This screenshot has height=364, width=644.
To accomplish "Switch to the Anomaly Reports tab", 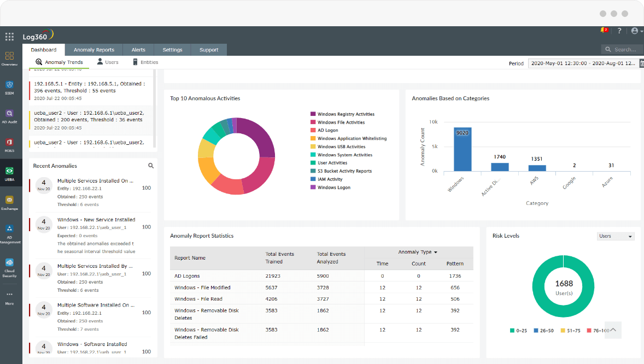I will coord(94,50).
